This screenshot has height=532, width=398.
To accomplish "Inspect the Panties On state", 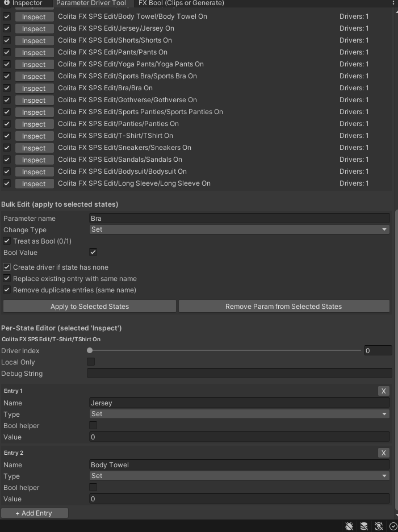I will pyautogui.click(x=34, y=124).
